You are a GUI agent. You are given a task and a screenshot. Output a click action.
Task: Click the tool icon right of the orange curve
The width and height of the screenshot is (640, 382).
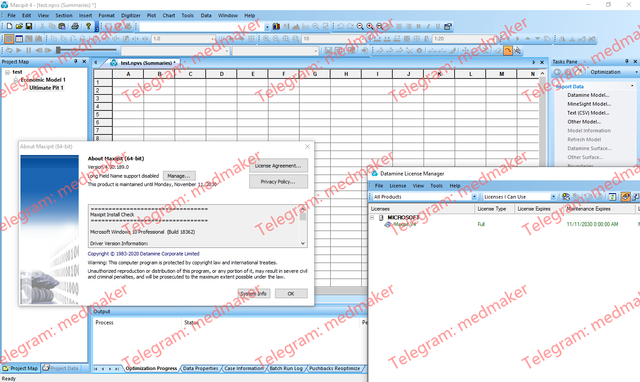pyautogui.click(x=517, y=51)
